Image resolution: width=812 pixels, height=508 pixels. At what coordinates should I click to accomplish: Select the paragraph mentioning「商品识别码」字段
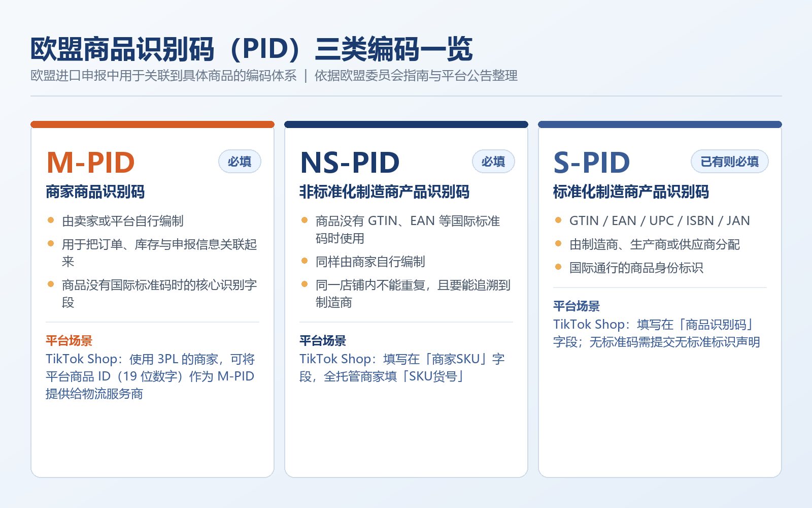tap(657, 333)
